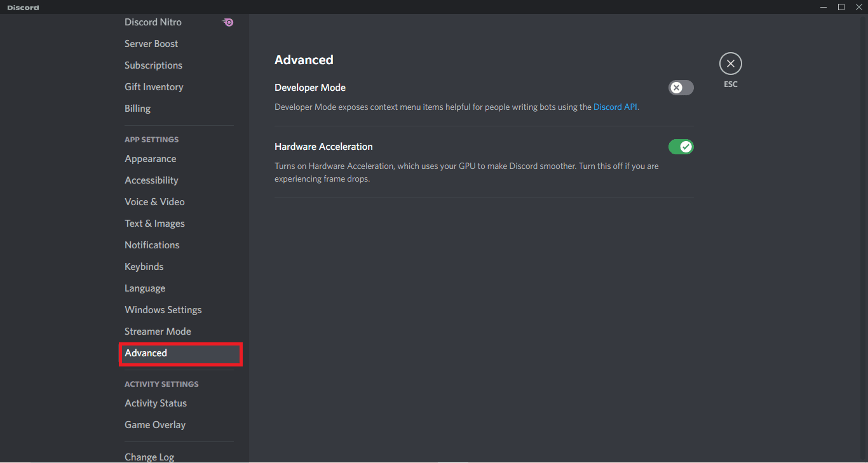Open the Discord API link
This screenshot has height=463, width=868.
pos(614,107)
